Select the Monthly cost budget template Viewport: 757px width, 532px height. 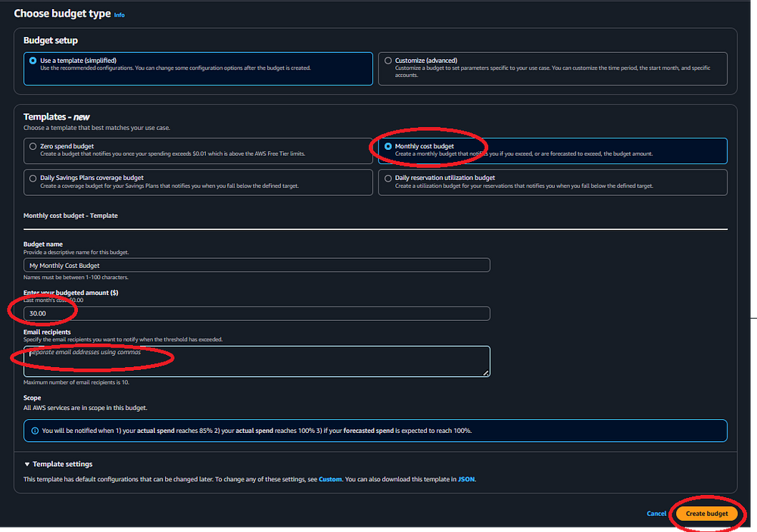point(388,146)
